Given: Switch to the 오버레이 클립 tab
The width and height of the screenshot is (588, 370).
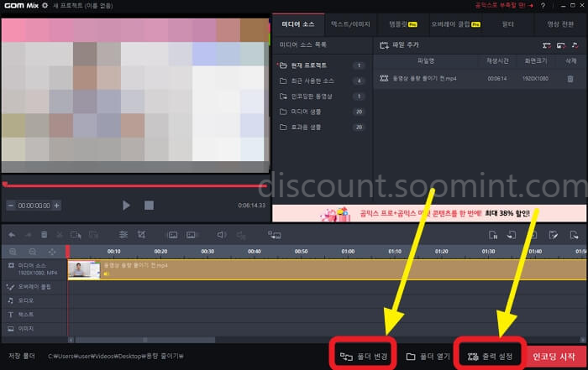Looking at the screenshot, I should (x=455, y=24).
